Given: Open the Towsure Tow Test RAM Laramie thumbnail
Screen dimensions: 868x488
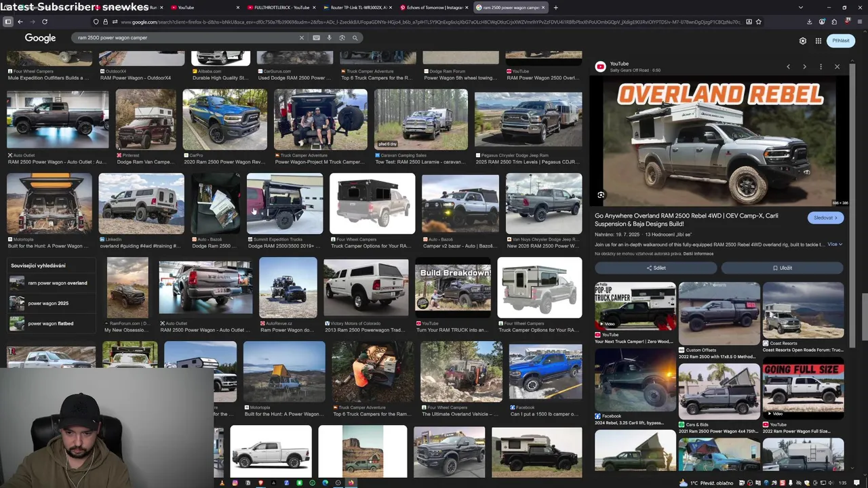Looking at the screenshot, I should point(420,119).
